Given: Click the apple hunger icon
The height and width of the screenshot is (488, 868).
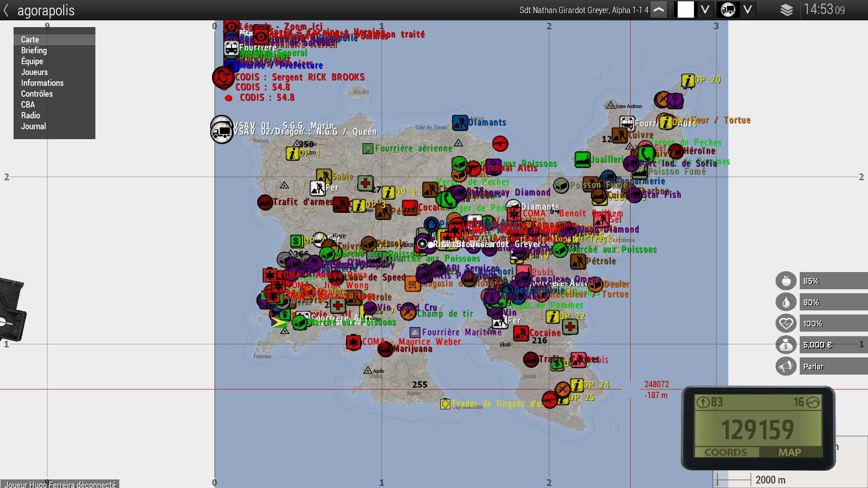Looking at the screenshot, I should coord(786,281).
